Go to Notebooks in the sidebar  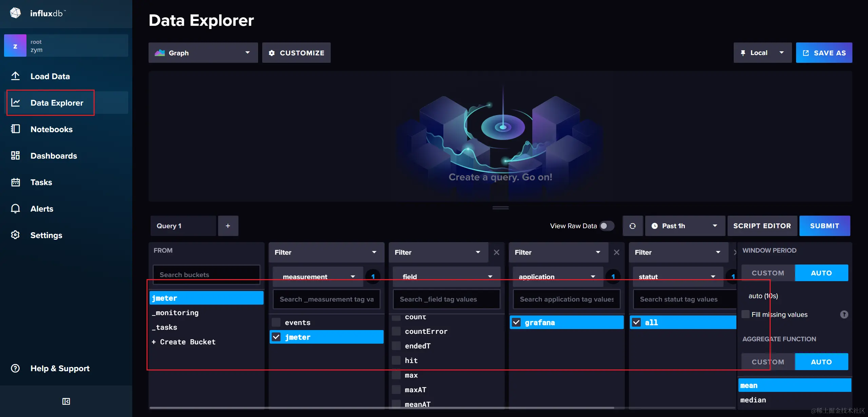tap(52, 129)
